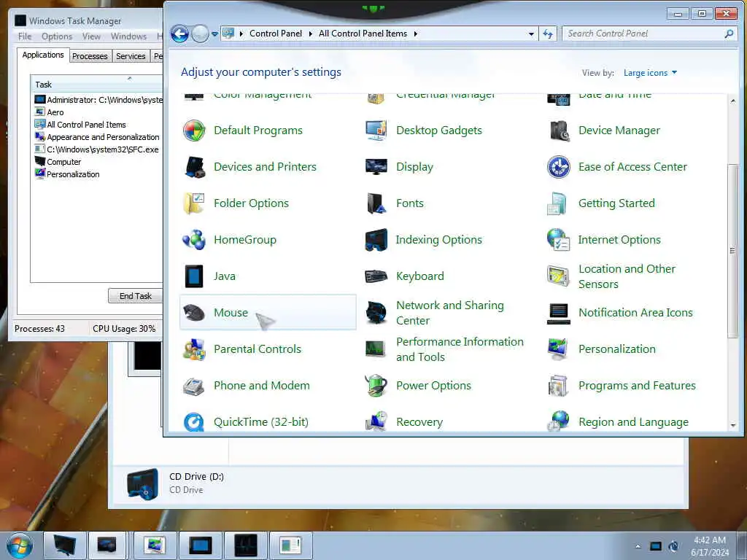Image resolution: width=747 pixels, height=560 pixels.
Task: Open the Parental Controls icon
Action: [x=194, y=349]
